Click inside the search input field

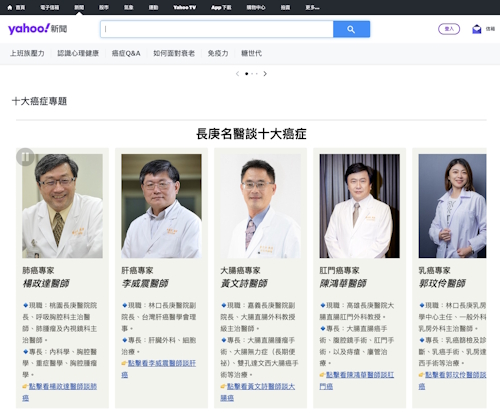(x=217, y=29)
